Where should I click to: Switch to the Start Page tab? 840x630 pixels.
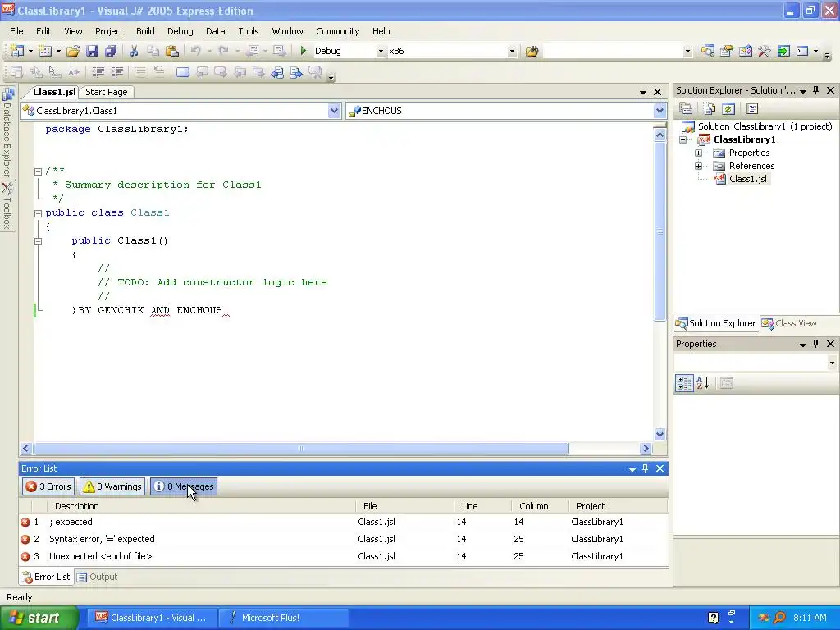[x=107, y=92]
